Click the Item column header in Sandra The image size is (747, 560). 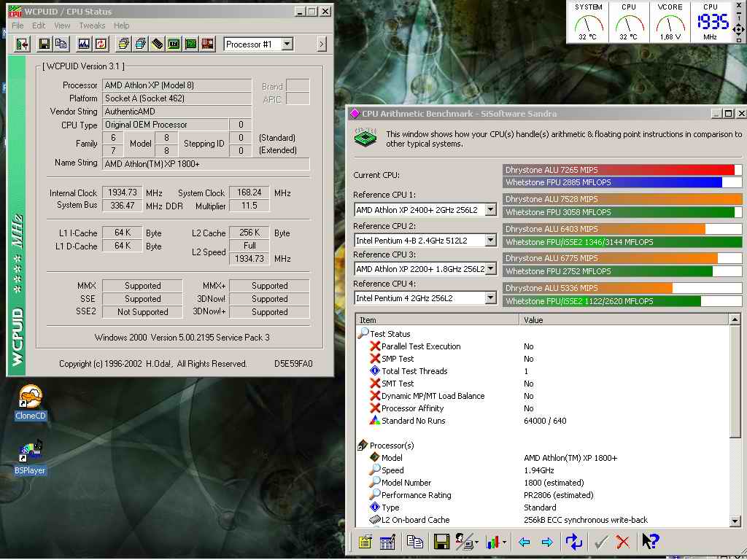(438, 320)
